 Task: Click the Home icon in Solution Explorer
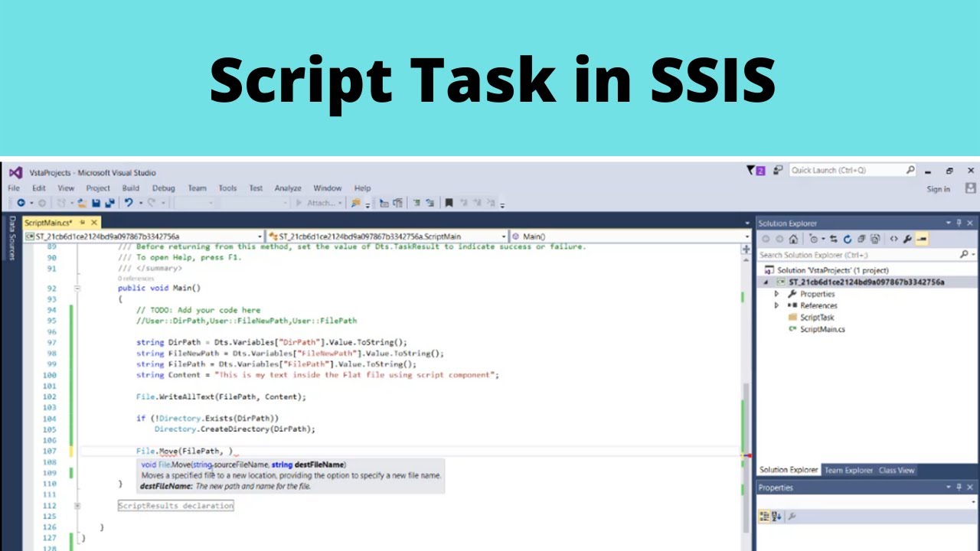[793, 239]
